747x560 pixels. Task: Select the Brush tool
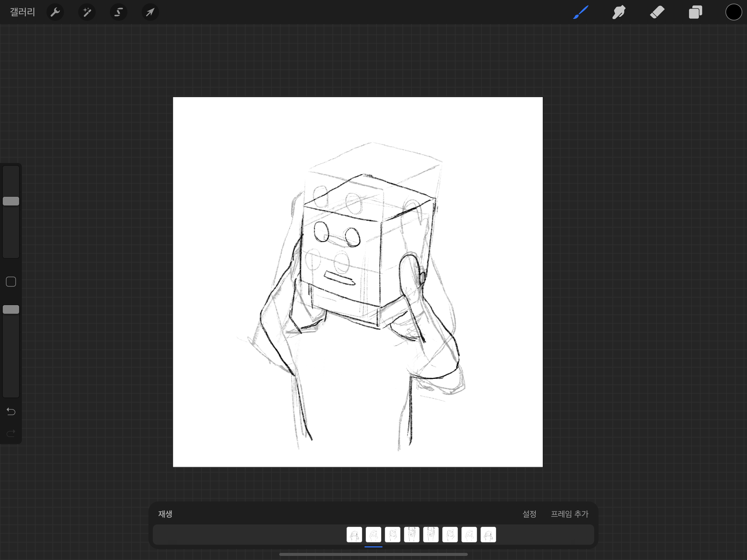[580, 13]
